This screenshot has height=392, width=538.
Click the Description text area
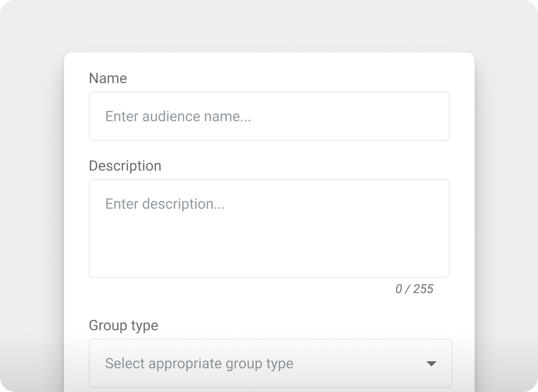269,228
